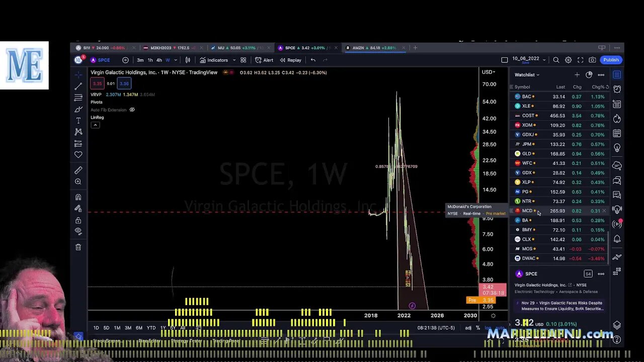Image resolution: width=644 pixels, height=362 pixels.
Task: Select the Text annotation tool
Action: tap(78, 121)
